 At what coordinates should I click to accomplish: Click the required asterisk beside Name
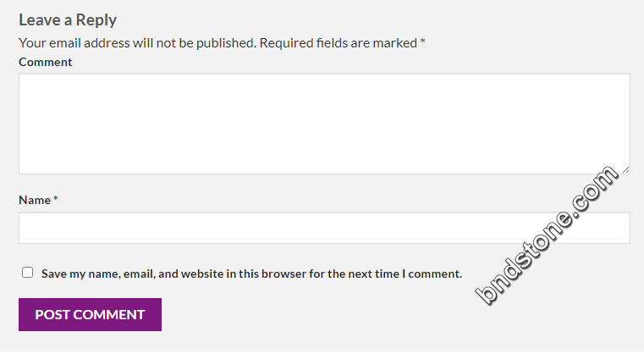coord(56,198)
